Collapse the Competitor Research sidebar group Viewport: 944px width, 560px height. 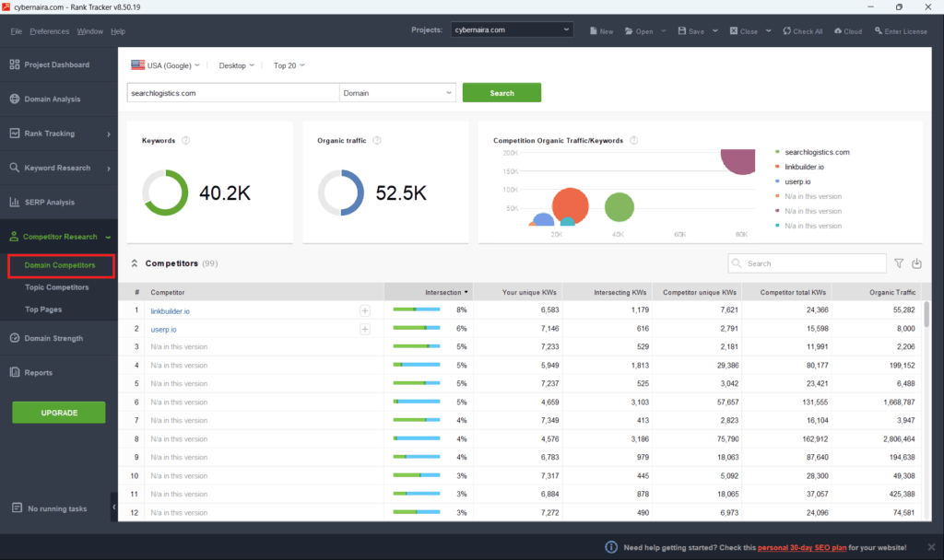click(109, 237)
